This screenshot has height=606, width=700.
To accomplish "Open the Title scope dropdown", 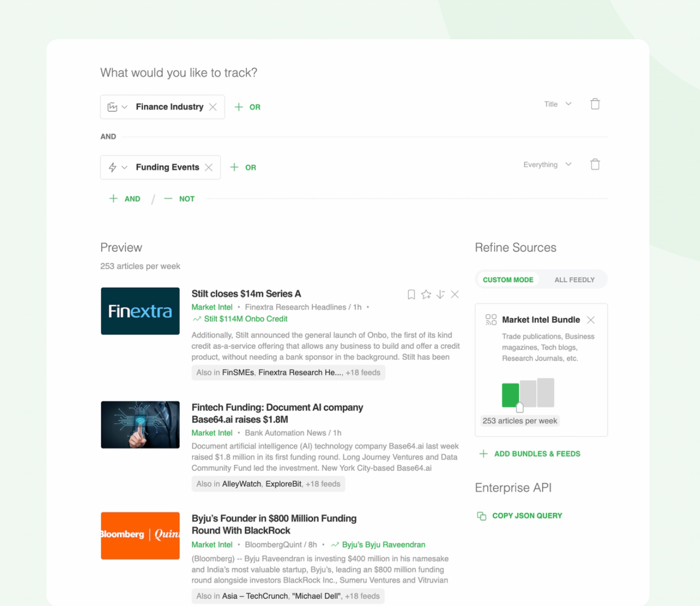I will tap(558, 104).
